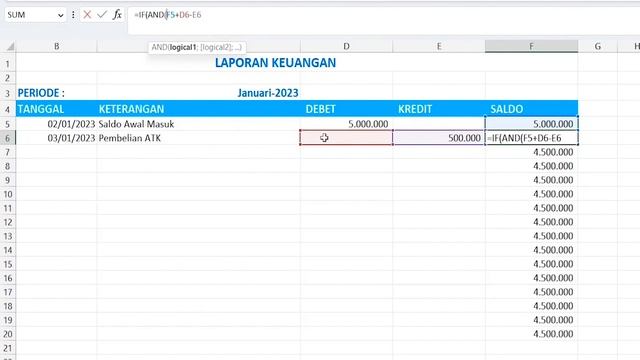Click the Januari-2023 cell
Image resolution: width=640 pixels, height=360 pixels.
point(268,93)
